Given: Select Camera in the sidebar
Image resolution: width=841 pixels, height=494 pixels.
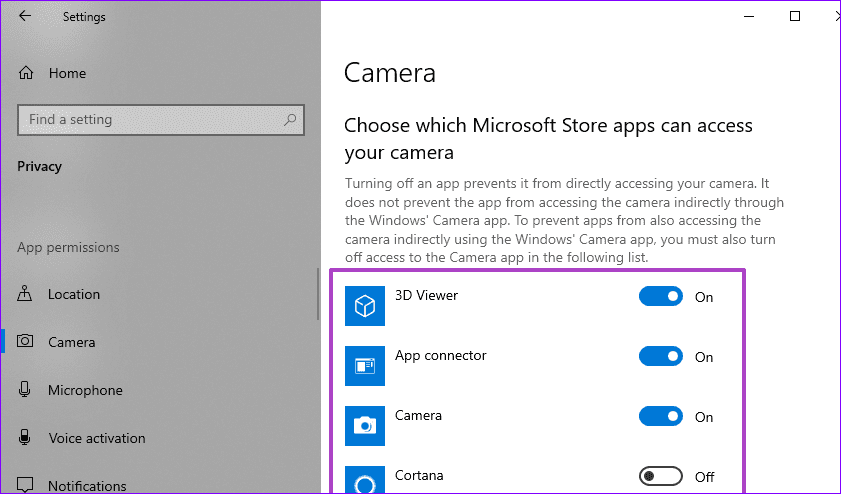Looking at the screenshot, I should tap(71, 342).
